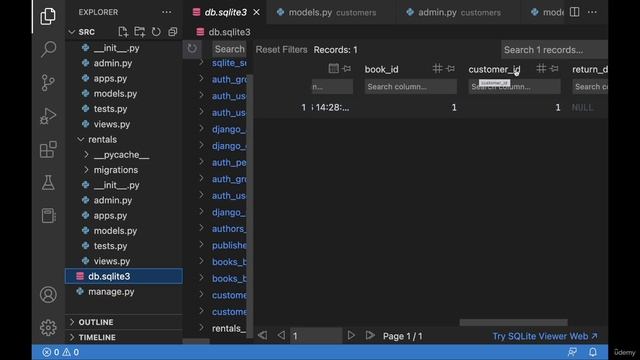Image resolution: width=640 pixels, height=360 pixels.
Task: Sort by the book_id column header
Action: [381, 69]
